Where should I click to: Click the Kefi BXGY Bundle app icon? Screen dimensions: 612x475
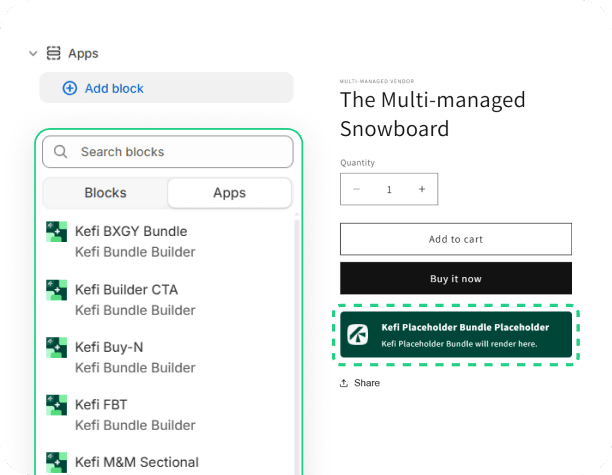(57, 231)
